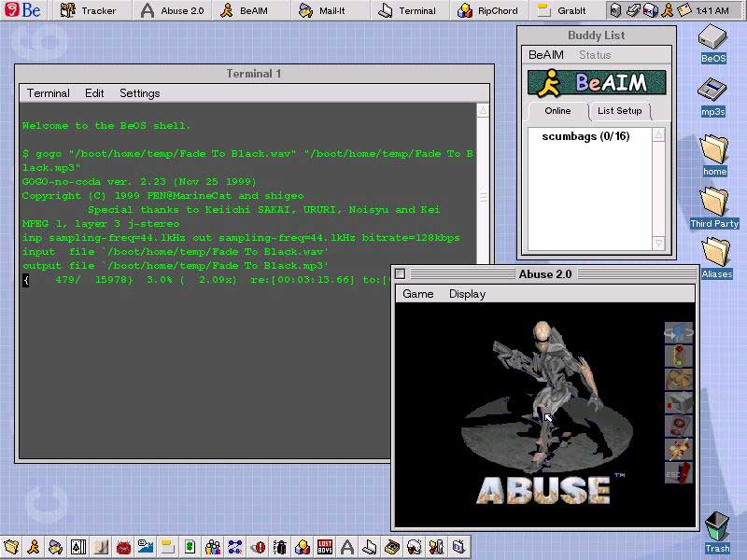This screenshot has height=560, width=747.
Task: Open the Status menu in Buddy List
Action: (595, 55)
